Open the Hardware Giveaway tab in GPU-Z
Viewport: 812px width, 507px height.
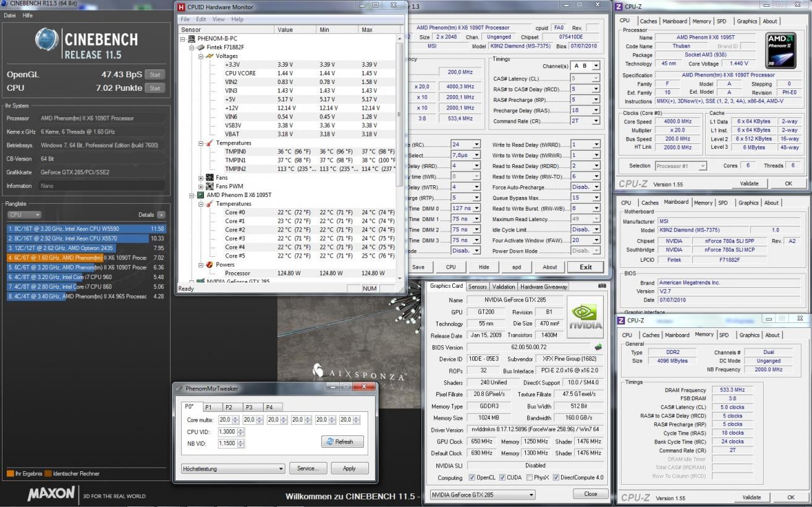tap(544, 287)
